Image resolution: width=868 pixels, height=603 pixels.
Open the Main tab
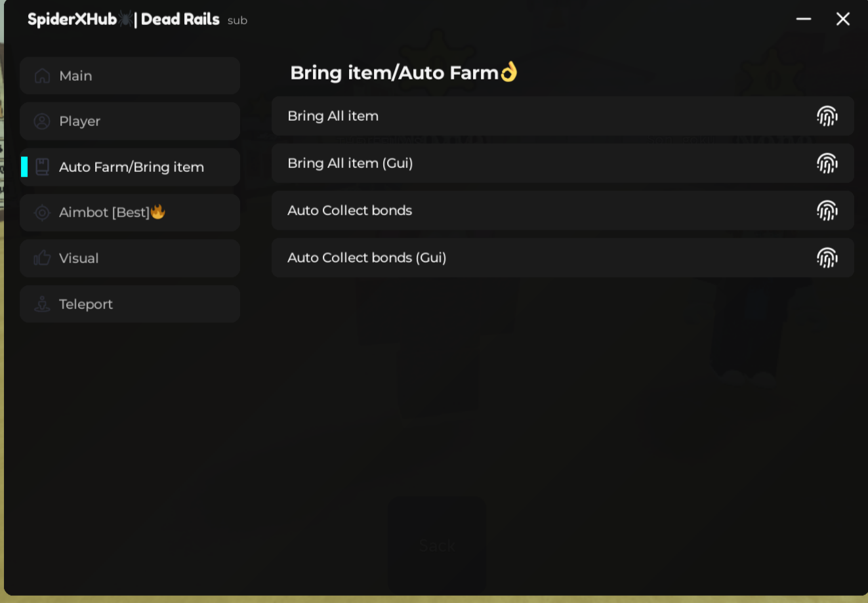pyautogui.click(x=130, y=76)
